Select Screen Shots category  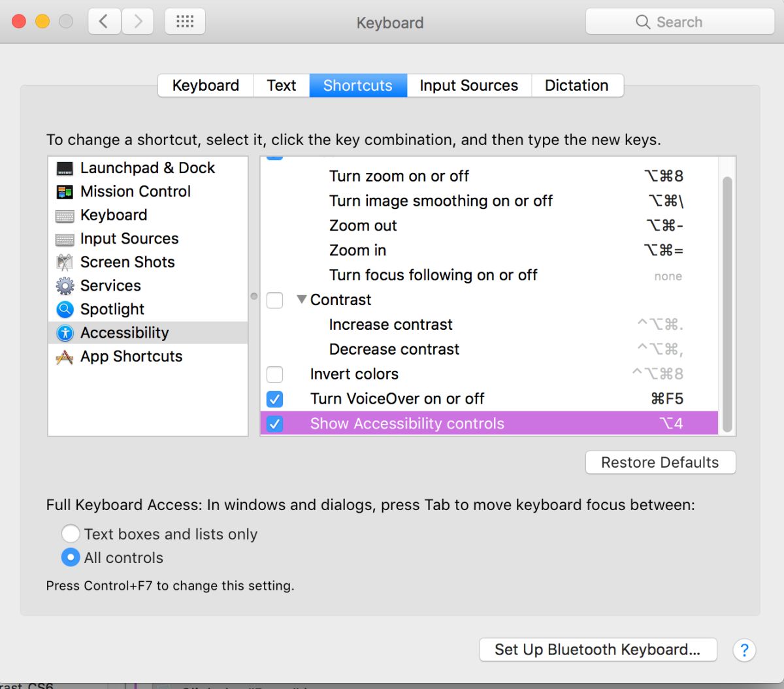(148, 263)
